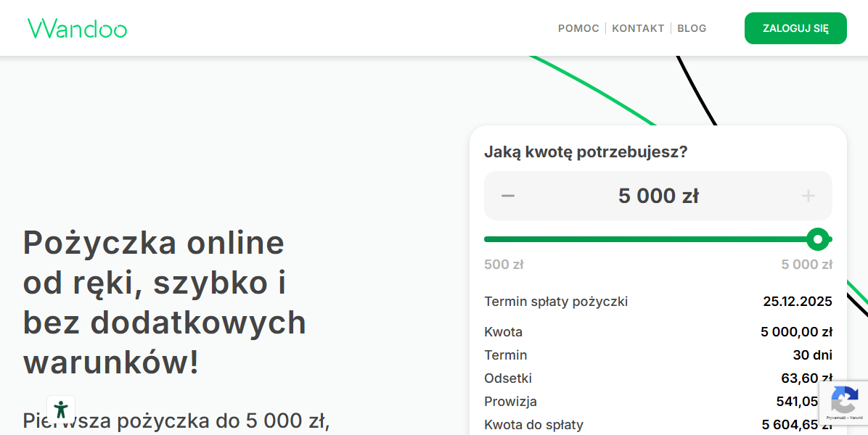Click the 5 000 zł amount field
The image size is (868, 435).
coord(658,196)
